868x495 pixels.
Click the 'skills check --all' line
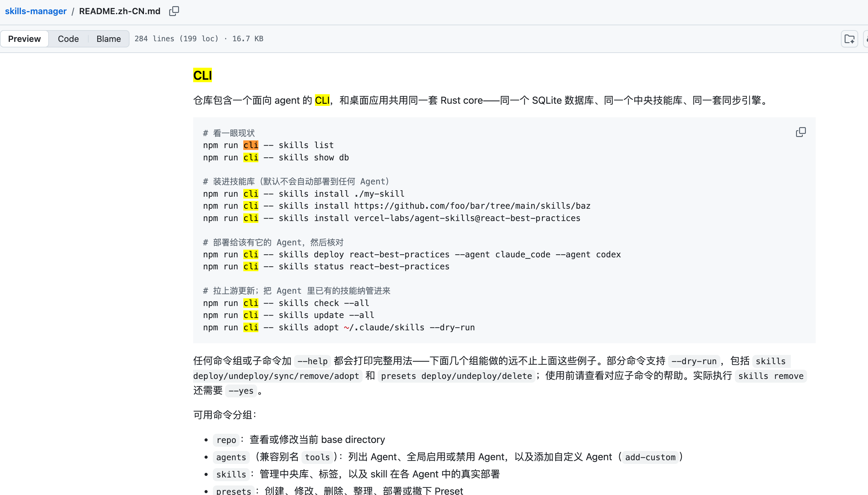tap(286, 303)
